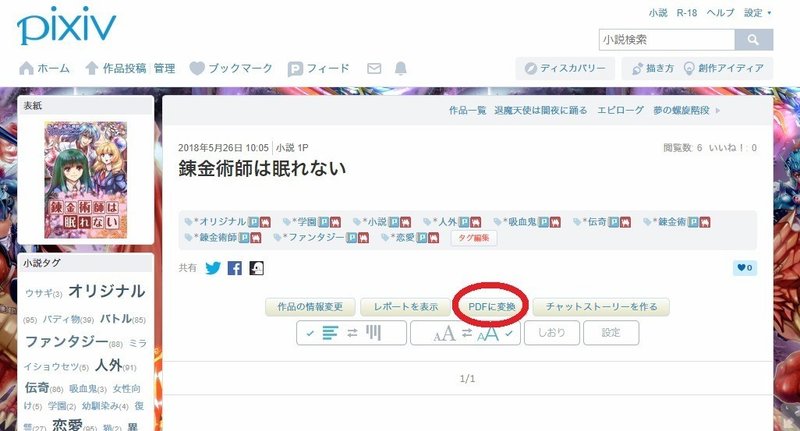Click blue P icon beside *オリジナル
This screenshot has height=431, width=800.
coord(253,222)
